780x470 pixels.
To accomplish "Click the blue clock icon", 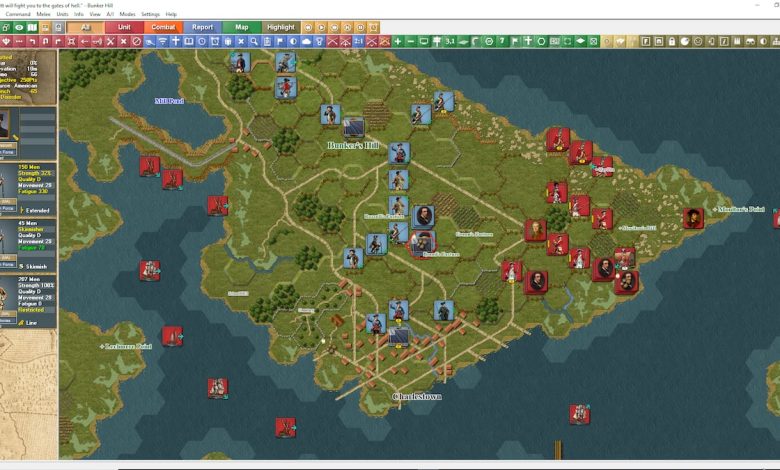I will point(201,42).
